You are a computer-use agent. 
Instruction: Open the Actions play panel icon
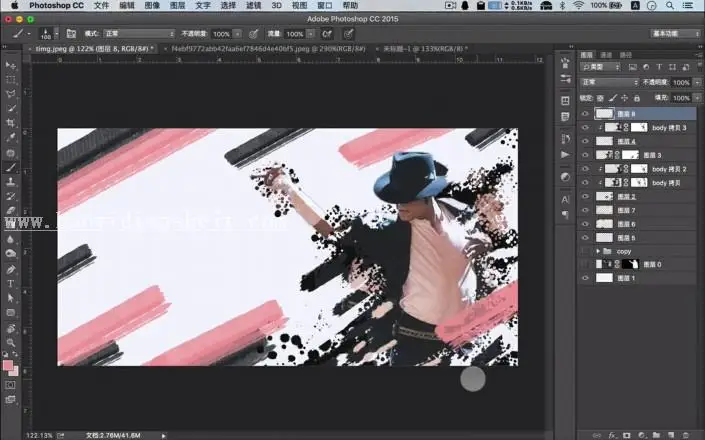pyautogui.click(x=565, y=155)
